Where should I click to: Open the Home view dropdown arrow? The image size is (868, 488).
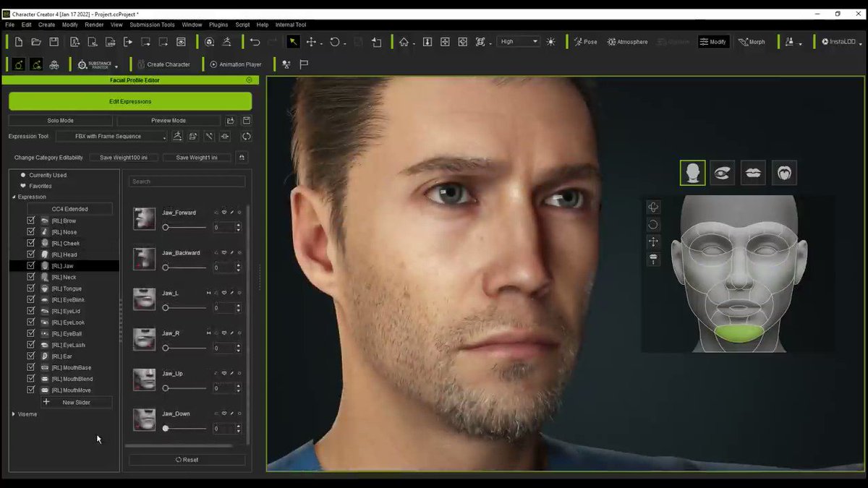tap(414, 43)
